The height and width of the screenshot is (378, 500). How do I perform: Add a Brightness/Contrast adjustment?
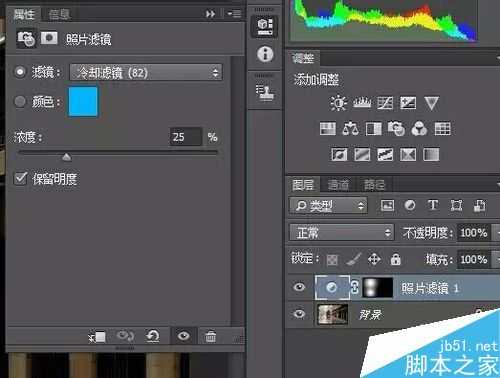coord(338,103)
